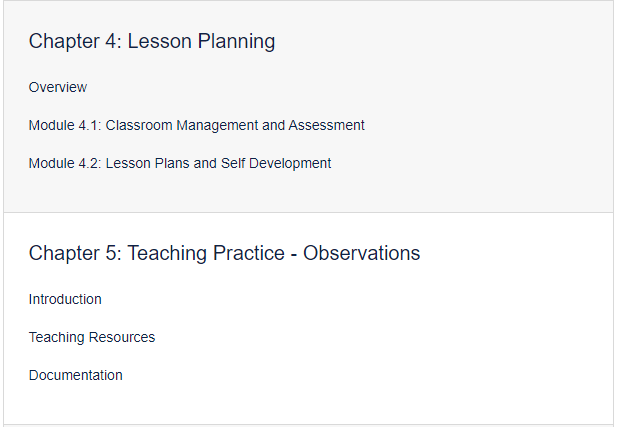Go to the Documentation section link
617x427 pixels.
pyautogui.click(x=76, y=375)
